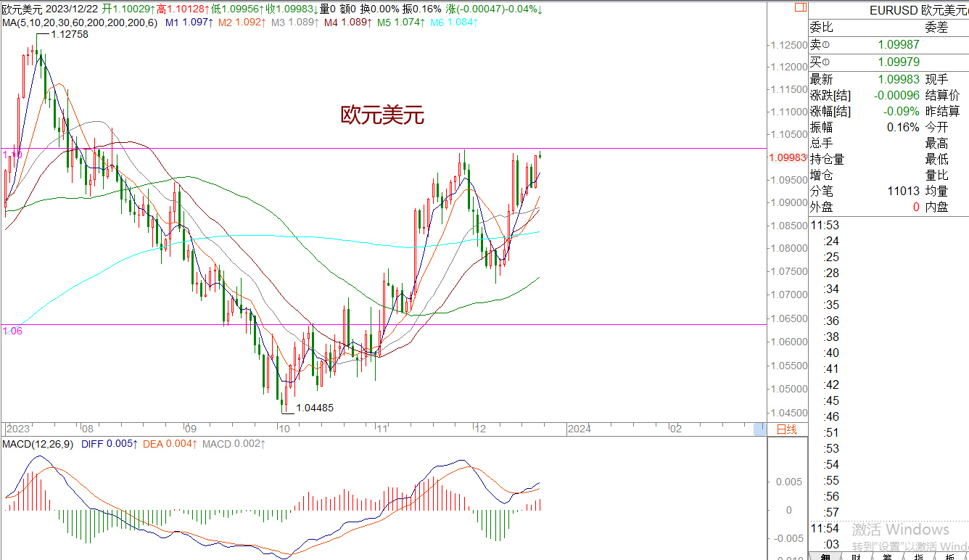Switch to the 板 tab
969x560 pixels.
coord(950,556)
